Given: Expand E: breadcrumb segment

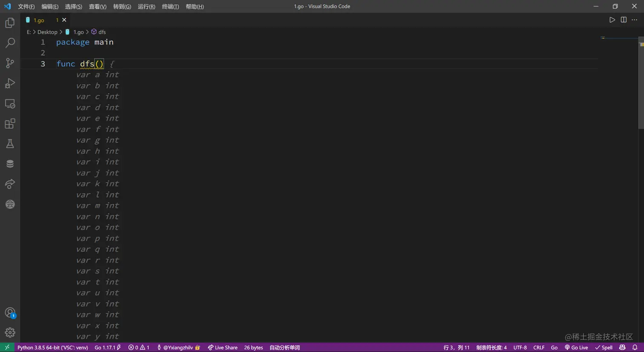Looking at the screenshot, I should pos(29,32).
